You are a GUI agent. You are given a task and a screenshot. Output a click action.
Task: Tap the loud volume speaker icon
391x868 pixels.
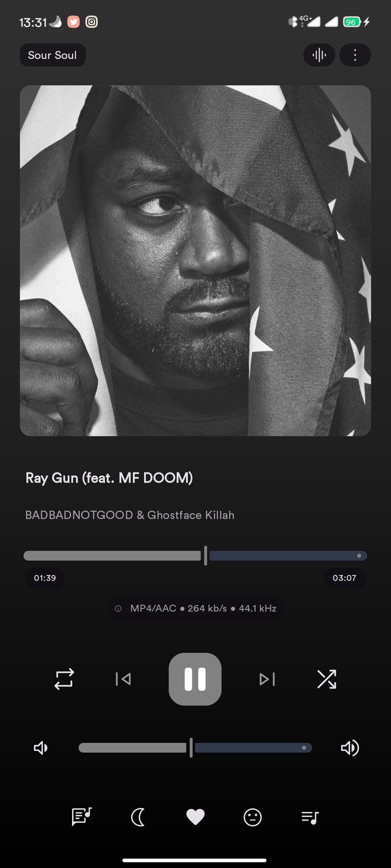pyautogui.click(x=350, y=748)
